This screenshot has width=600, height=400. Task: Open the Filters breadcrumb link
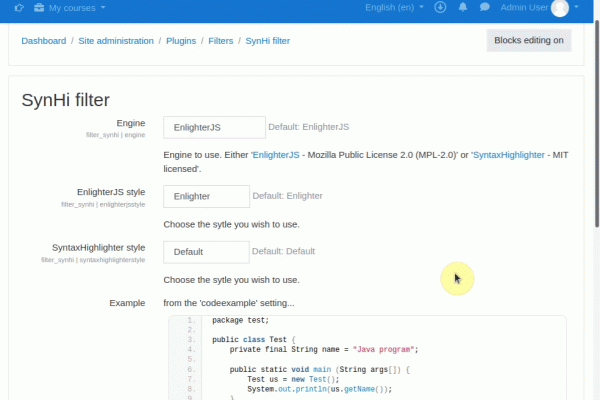[x=220, y=41]
